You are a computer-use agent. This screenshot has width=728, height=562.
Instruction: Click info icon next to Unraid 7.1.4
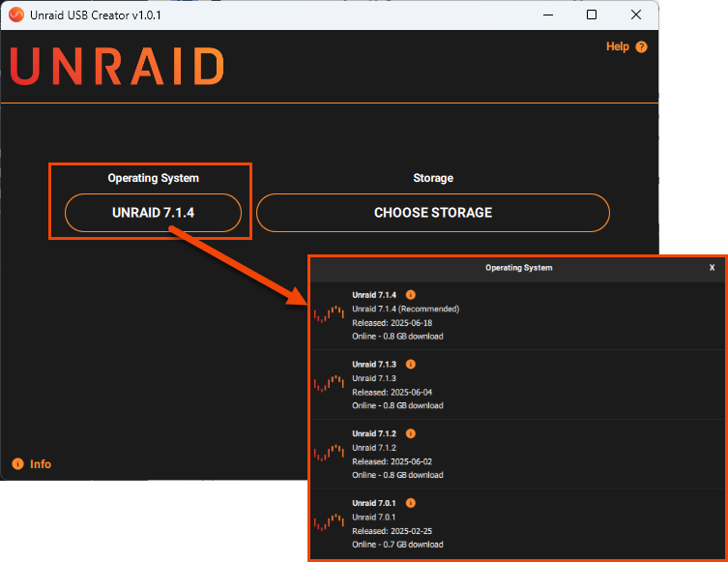(x=410, y=294)
